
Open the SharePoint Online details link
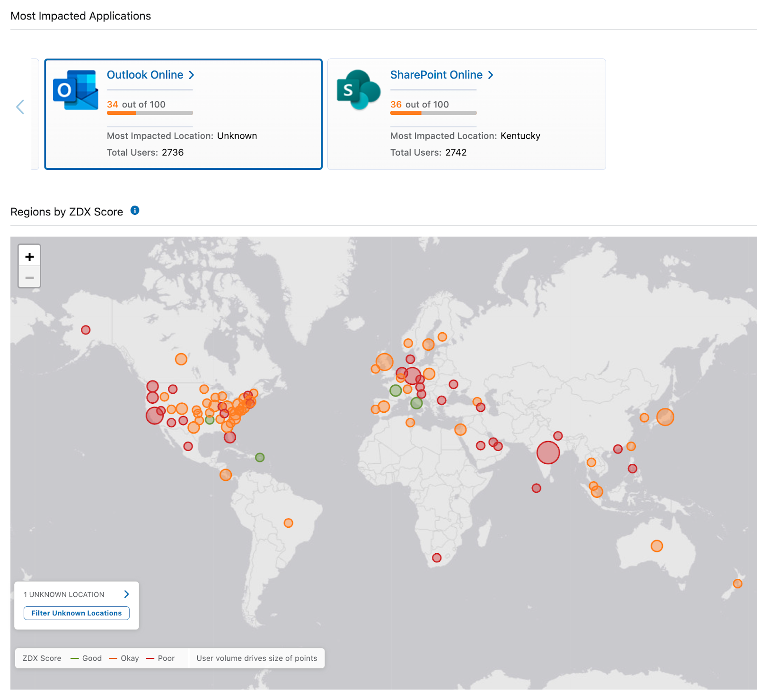[441, 75]
